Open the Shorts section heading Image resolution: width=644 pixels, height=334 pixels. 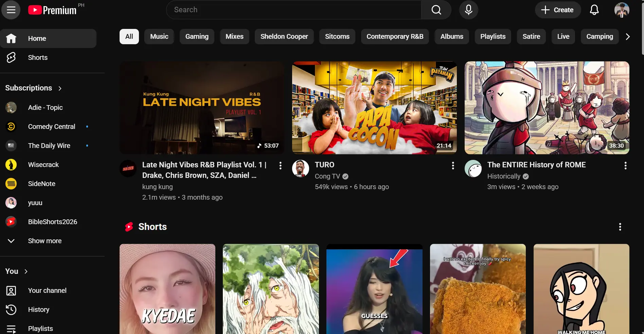point(153,227)
